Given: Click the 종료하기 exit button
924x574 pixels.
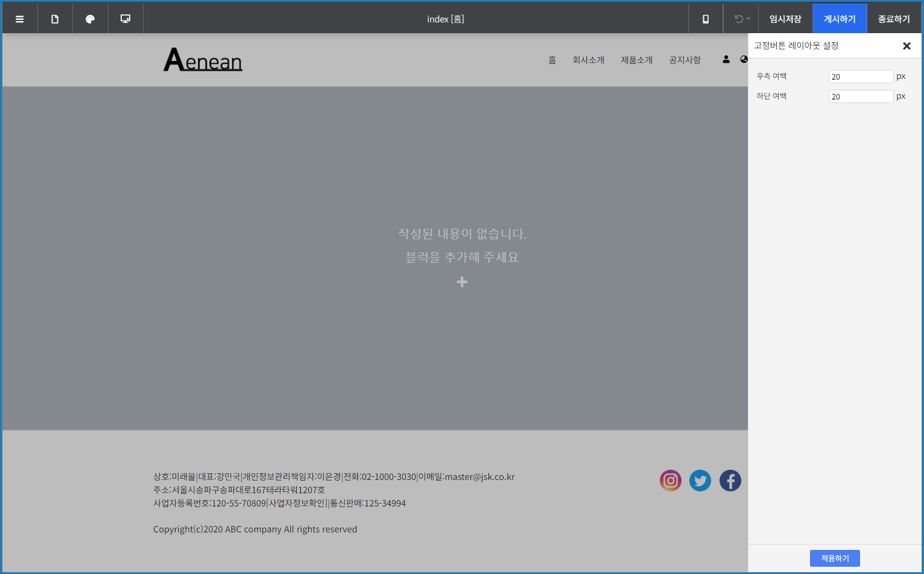Looking at the screenshot, I should (894, 19).
